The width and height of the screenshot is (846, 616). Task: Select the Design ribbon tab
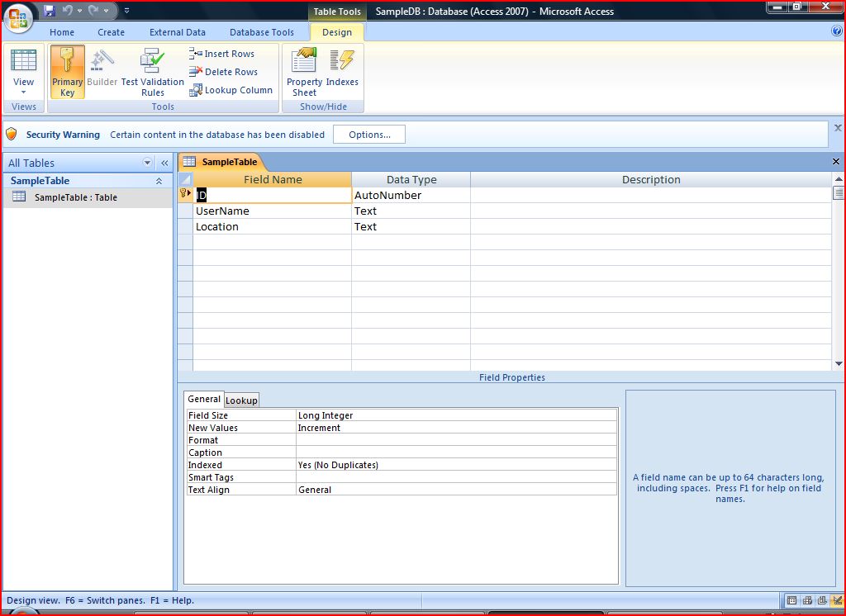(x=337, y=32)
